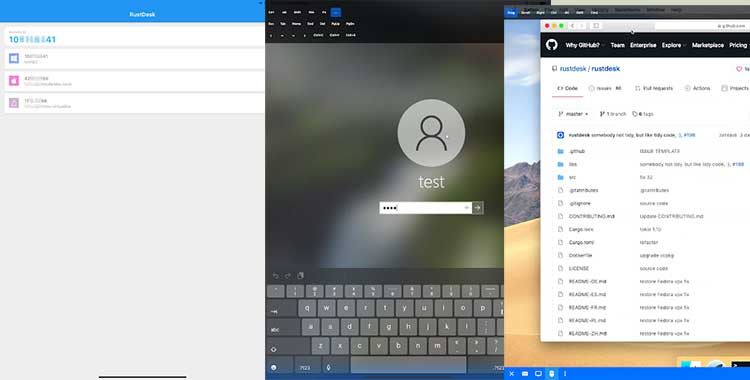Tap the emoji key on the on-screen keyboard
The width and height of the screenshot is (750, 380).
click(274, 367)
